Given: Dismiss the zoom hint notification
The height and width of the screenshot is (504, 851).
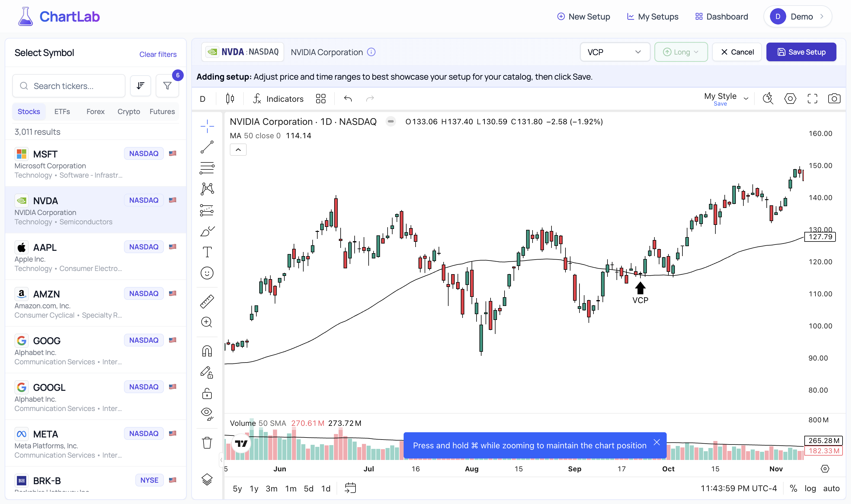Looking at the screenshot, I should [x=657, y=442].
